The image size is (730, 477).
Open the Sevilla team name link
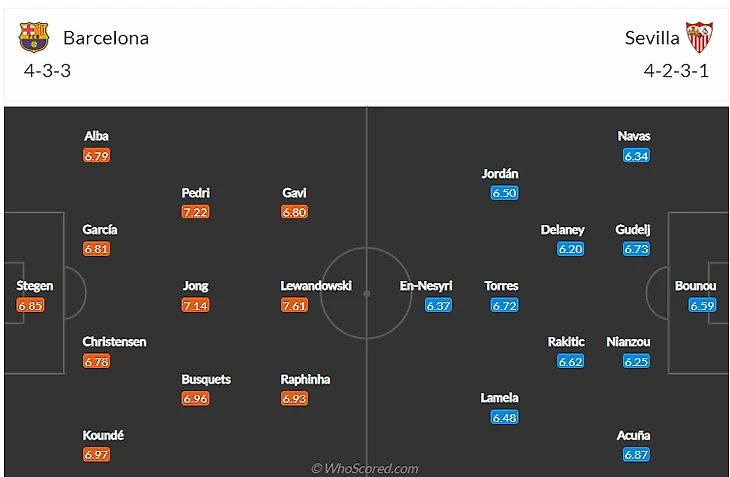pyautogui.click(x=652, y=38)
